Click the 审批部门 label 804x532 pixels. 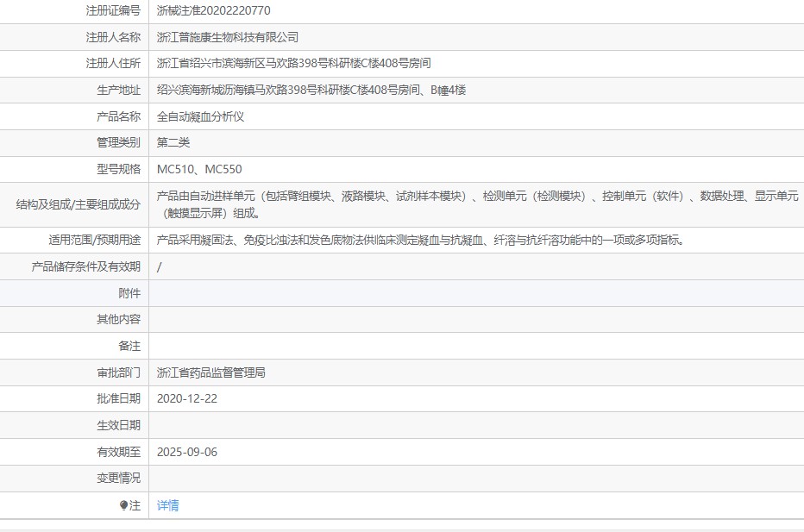tap(118, 372)
